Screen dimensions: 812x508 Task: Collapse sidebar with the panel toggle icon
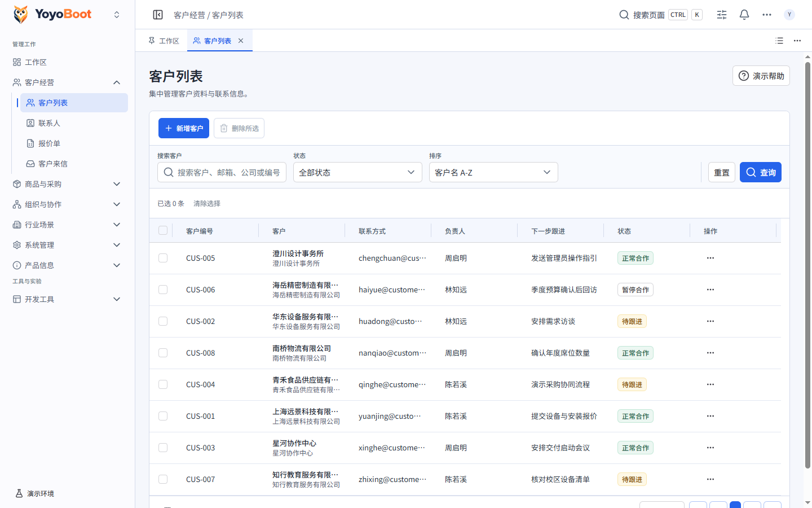coord(158,15)
